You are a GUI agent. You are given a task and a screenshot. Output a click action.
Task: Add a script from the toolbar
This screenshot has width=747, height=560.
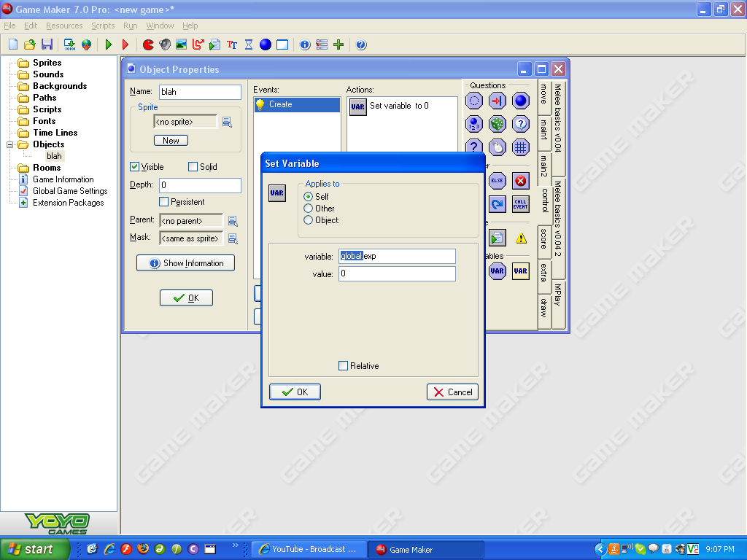coord(215,44)
